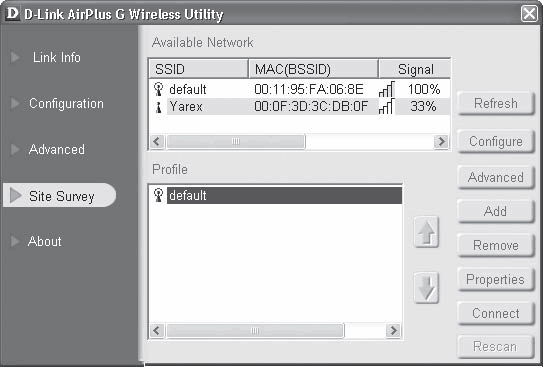The height and width of the screenshot is (367, 543).
Task: Click the arrow icon next to Link Info
Action: (15, 57)
